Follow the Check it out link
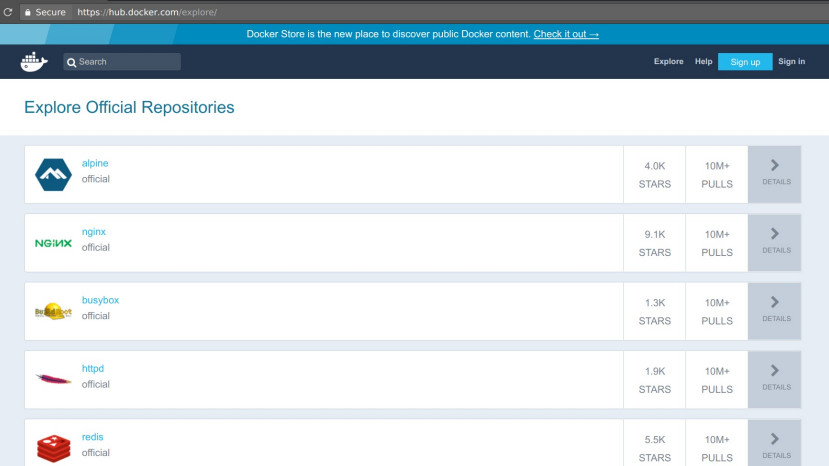 566,34
